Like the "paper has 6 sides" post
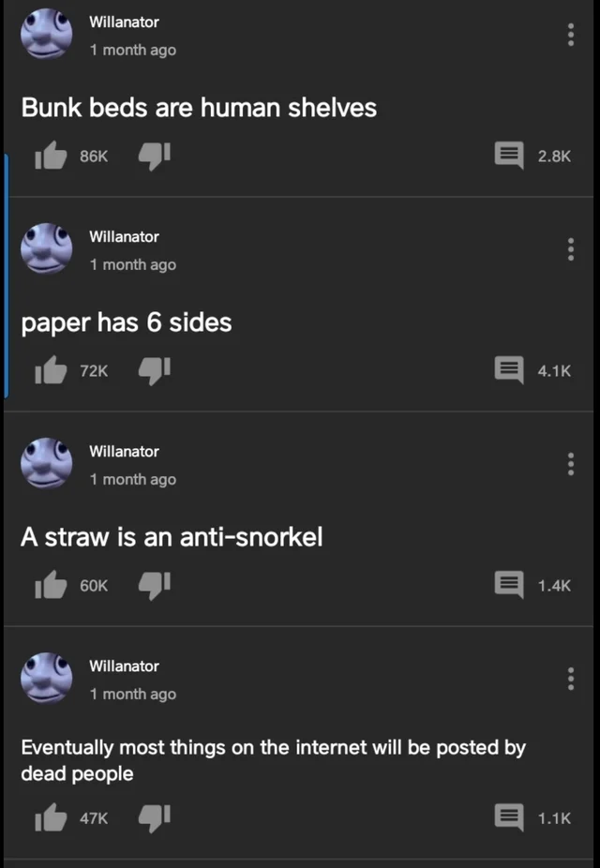The width and height of the screenshot is (600, 868). (51, 370)
